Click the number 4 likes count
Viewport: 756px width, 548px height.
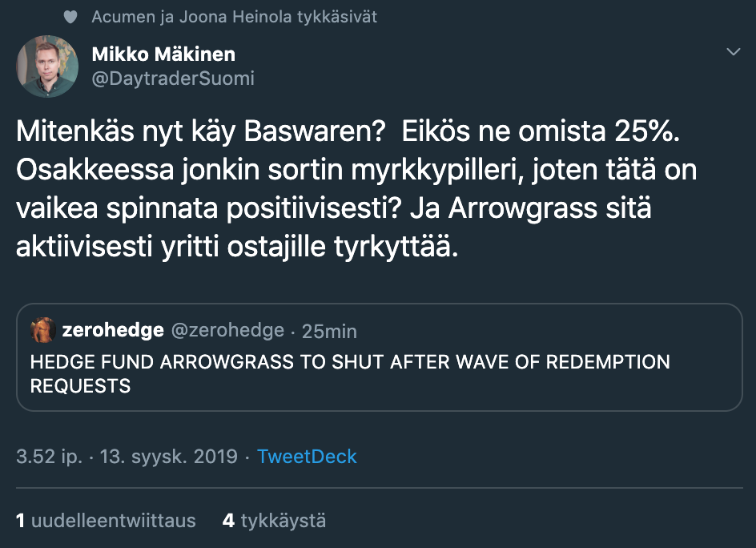(228, 521)
